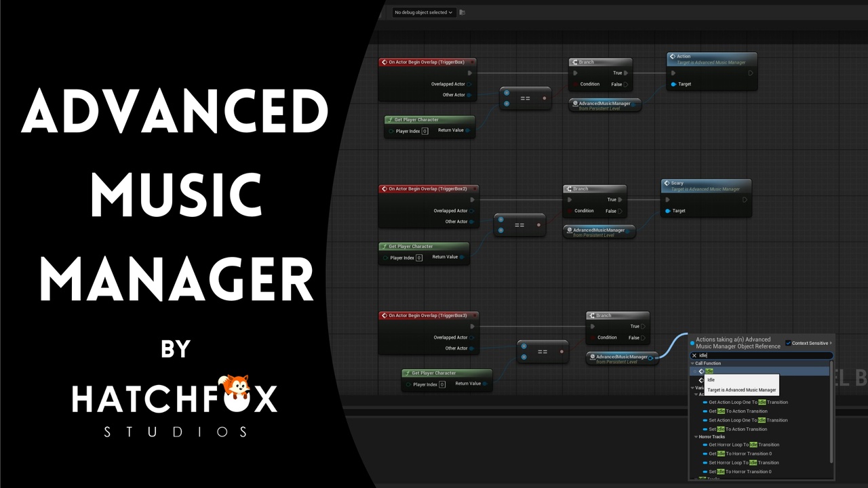868x488 pixels.
Task: Click Player Index pin of first Get Player Character
Action: 391,131
